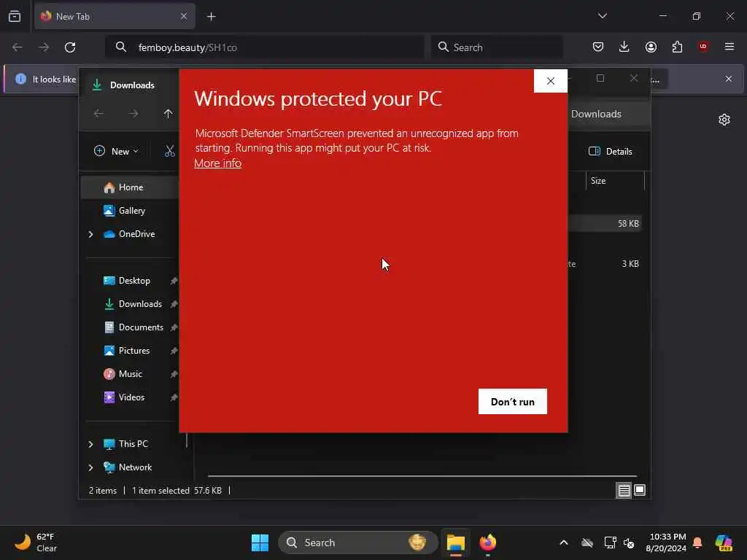747x560 pixels.
Task: Open the Firefox account icon
Action: (x=651, y=47)
